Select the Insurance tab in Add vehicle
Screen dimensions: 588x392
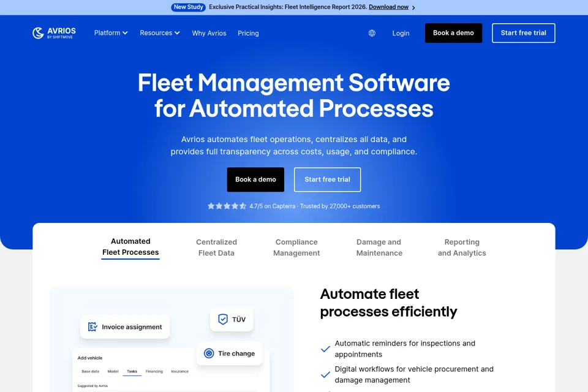point(179,371)
